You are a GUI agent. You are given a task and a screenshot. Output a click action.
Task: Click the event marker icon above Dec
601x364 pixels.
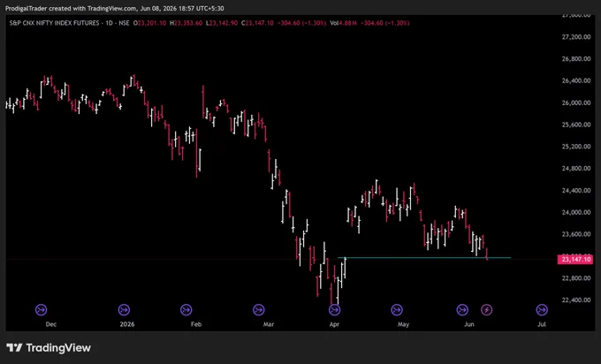(41, 309)
